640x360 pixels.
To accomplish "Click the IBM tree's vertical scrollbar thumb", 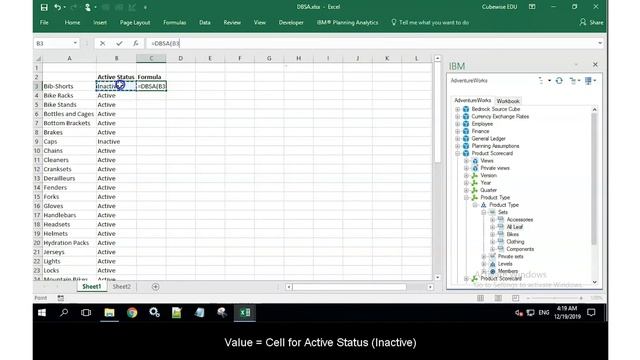I will tap(594, 180).
